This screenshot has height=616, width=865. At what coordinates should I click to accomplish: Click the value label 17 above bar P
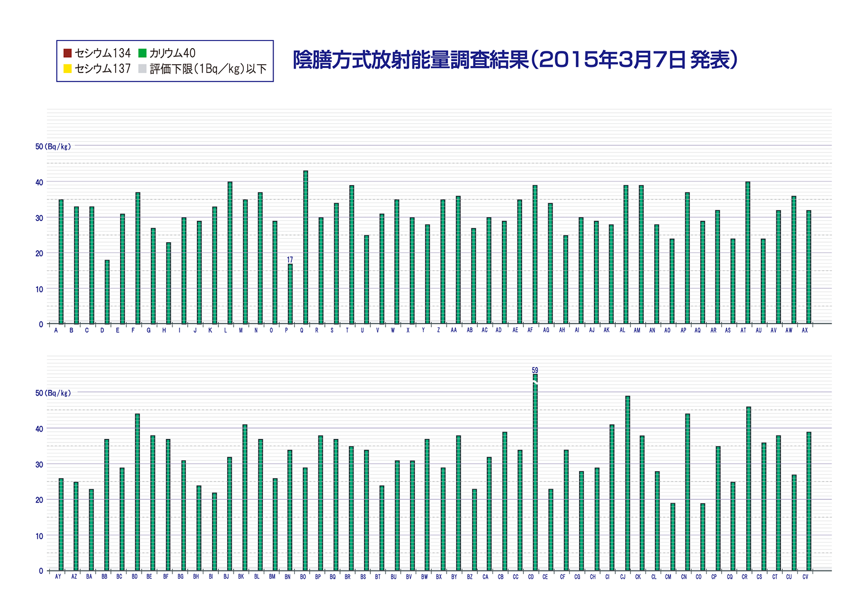(290, 260)
